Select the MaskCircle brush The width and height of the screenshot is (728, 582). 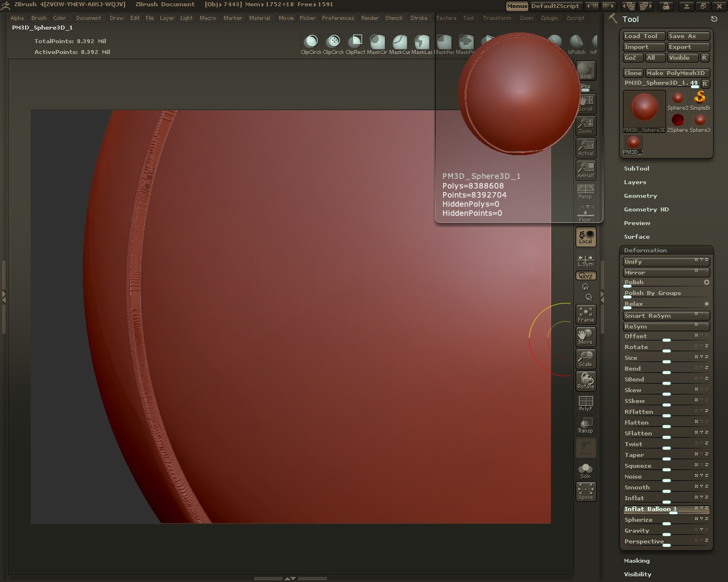pos(378,44)
